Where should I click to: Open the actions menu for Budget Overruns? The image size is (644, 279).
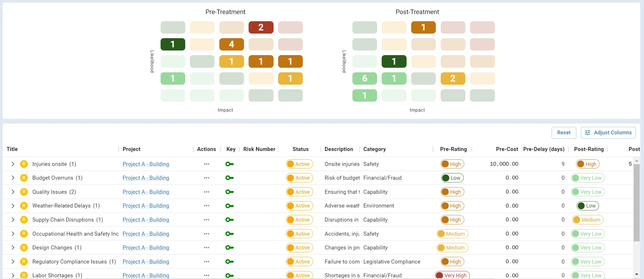click(206, 178)
